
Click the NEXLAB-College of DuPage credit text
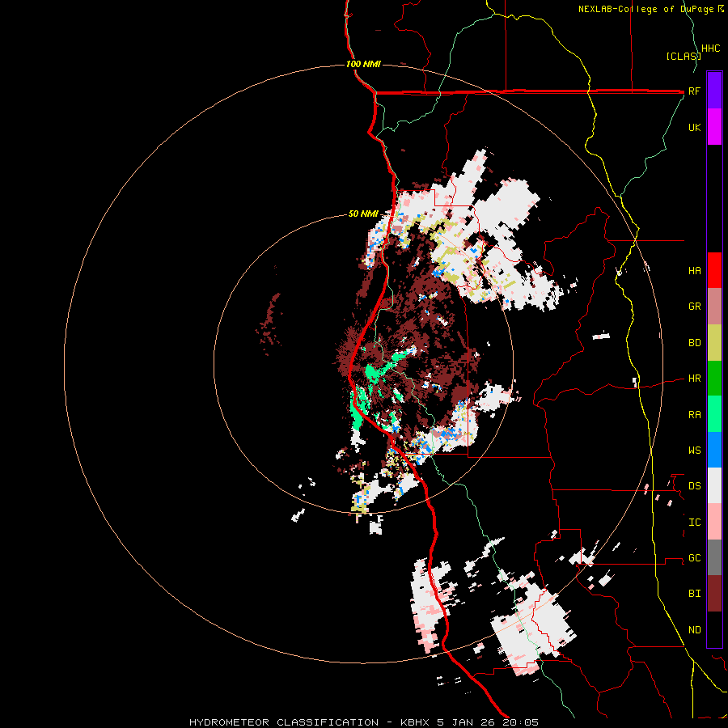point(647,9)
